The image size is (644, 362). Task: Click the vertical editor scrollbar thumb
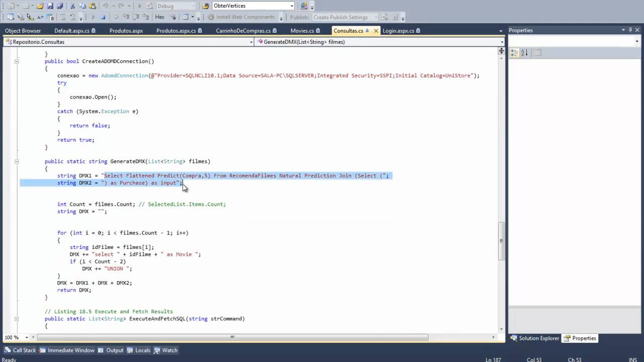[x=501, y=241]
